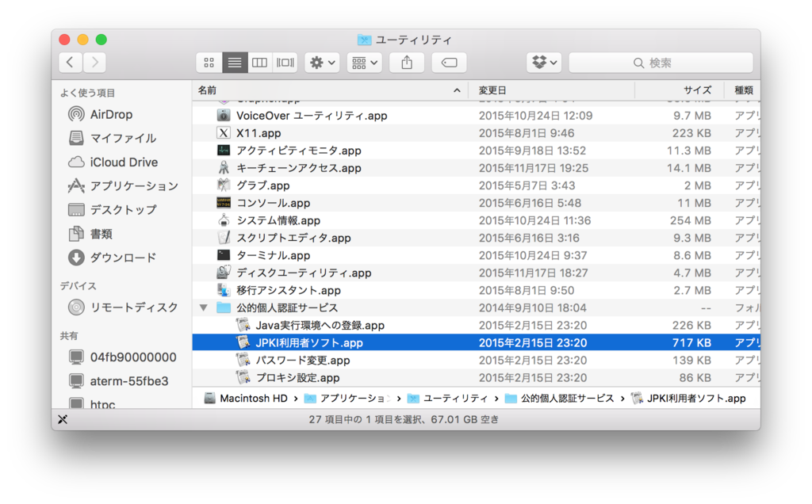The height and width of the screenshot is (504, 812).
Task: Click JPKI利用者ソフト.app in the path bar
Action: coord(689,399)
